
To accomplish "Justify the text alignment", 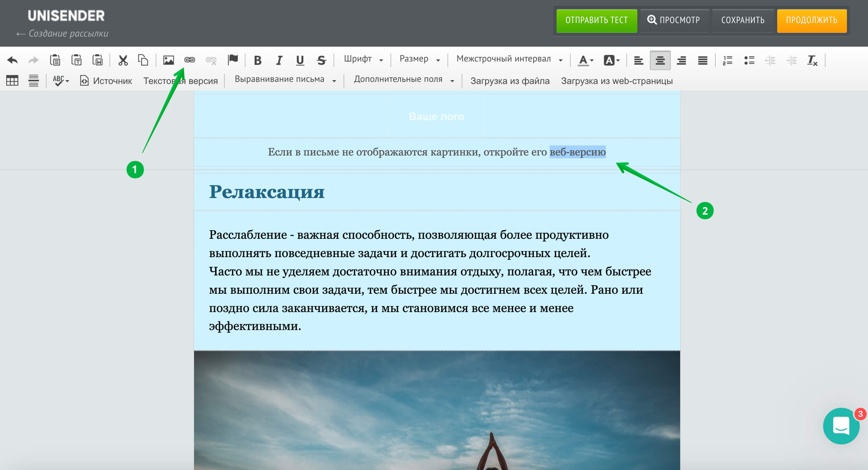I will pos(703,60).
